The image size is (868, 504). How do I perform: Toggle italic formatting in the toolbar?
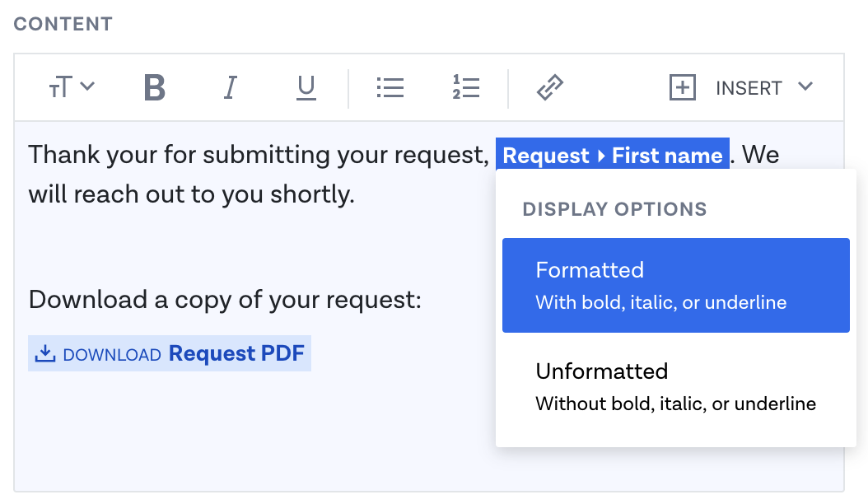click(231, 87)
